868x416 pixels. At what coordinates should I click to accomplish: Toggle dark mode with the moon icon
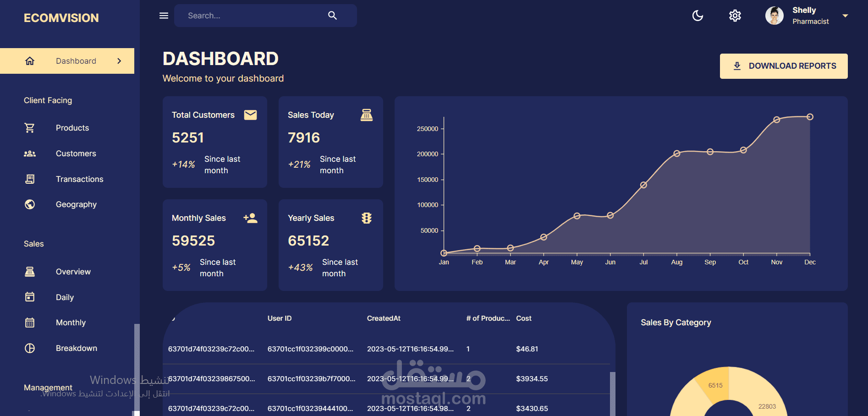(x=698, y=16)
